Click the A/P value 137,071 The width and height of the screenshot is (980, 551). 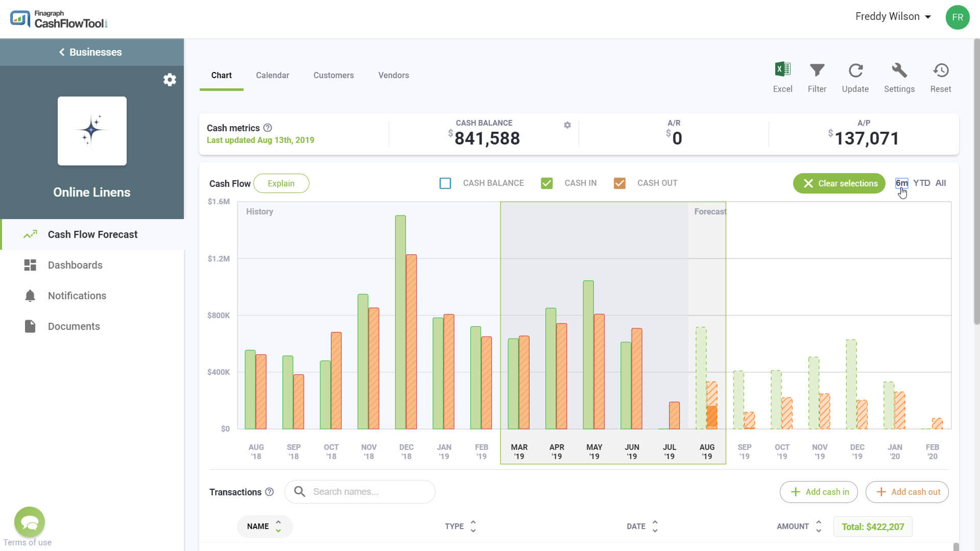tap(867, 138)
